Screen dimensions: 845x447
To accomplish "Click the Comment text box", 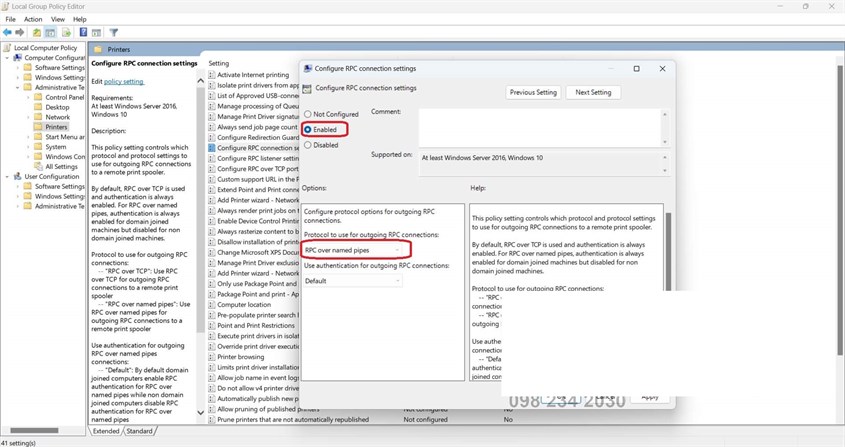I will coord(540,127).
